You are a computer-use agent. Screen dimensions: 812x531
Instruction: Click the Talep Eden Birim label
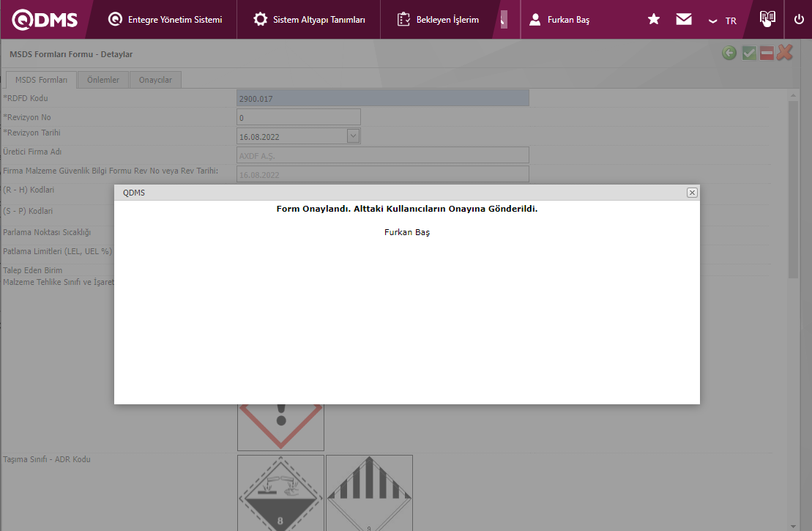coord(33,270)
